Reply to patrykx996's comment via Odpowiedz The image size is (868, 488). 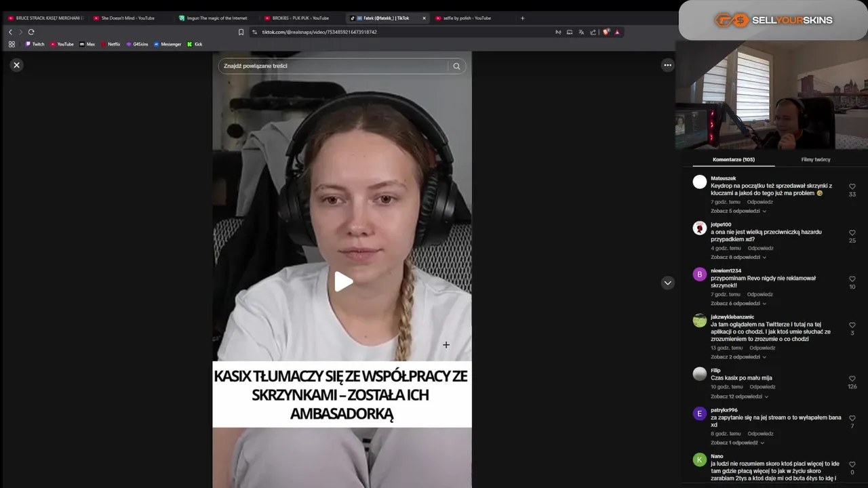(760, 434)
